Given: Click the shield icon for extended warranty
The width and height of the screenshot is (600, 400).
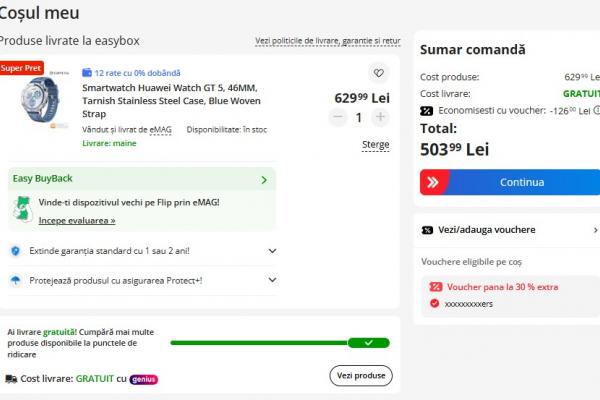Looking at the screenshot, I should tap(15, 251).
